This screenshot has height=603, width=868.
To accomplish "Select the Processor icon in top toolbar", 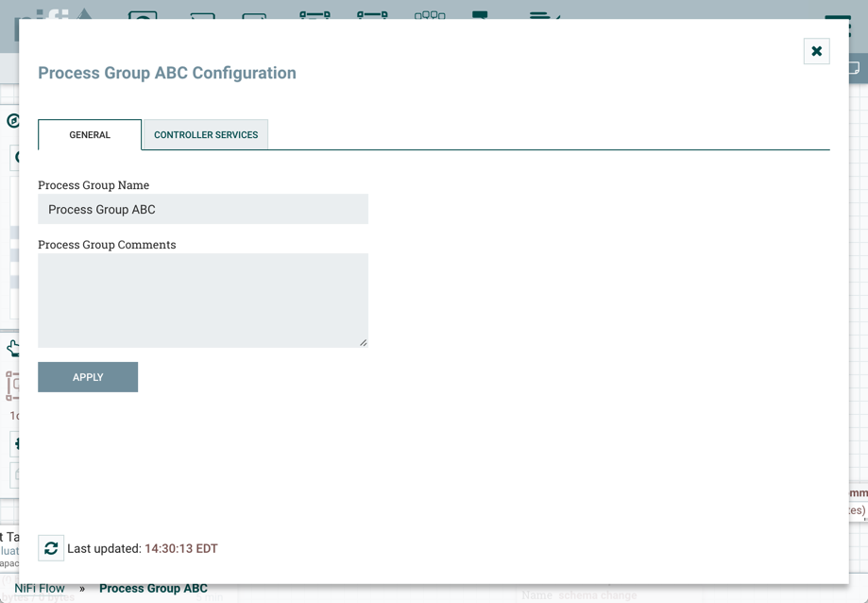I will coord(143,13).
